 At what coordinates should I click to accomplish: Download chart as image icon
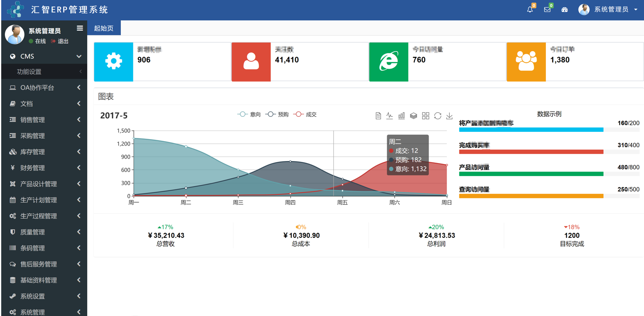[x=449, y=116]
